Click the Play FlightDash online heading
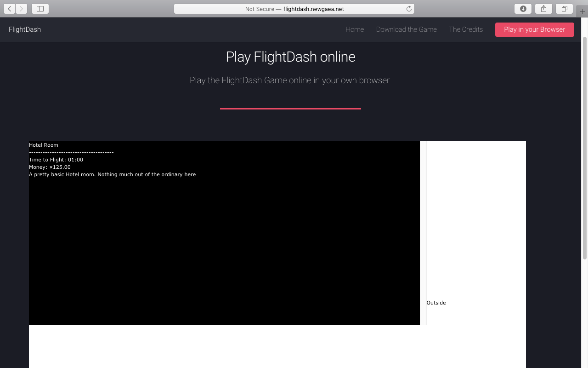The width and height of the screenshot is (588, 368). pyautogui.click(x=290, y=57)
